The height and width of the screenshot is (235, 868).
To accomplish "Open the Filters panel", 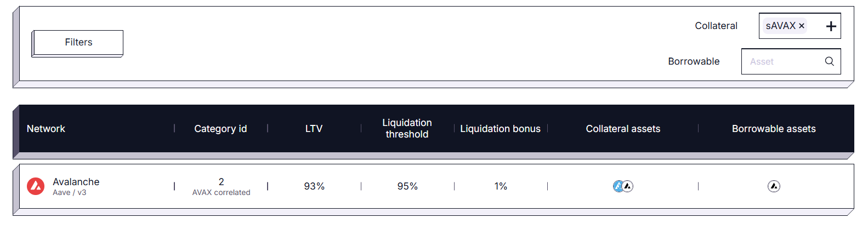I will [x=78, y=43].
